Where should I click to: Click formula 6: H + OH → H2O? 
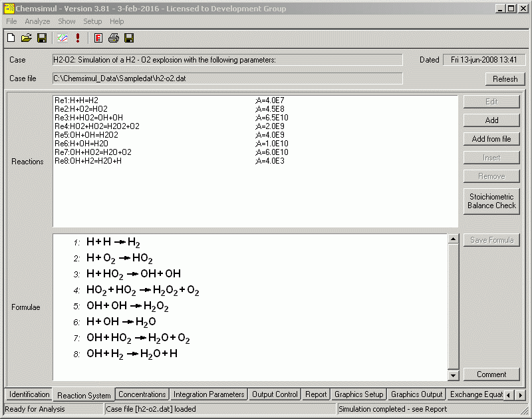(121, 322)
